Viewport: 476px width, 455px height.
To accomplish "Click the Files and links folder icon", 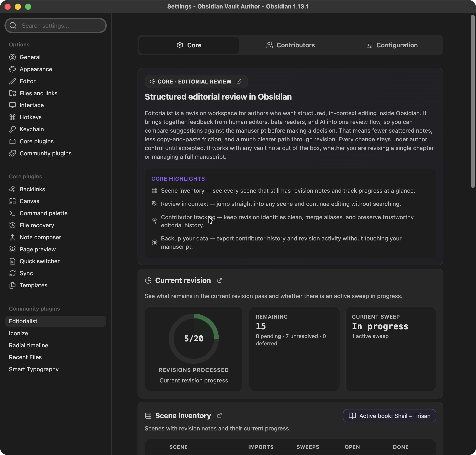I will (12, 93).
